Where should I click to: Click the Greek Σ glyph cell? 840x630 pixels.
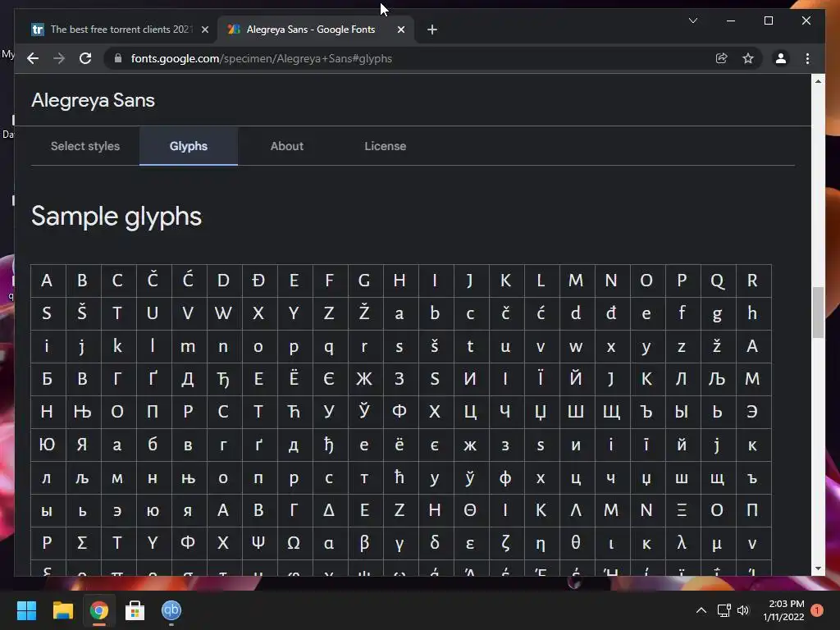82,544
